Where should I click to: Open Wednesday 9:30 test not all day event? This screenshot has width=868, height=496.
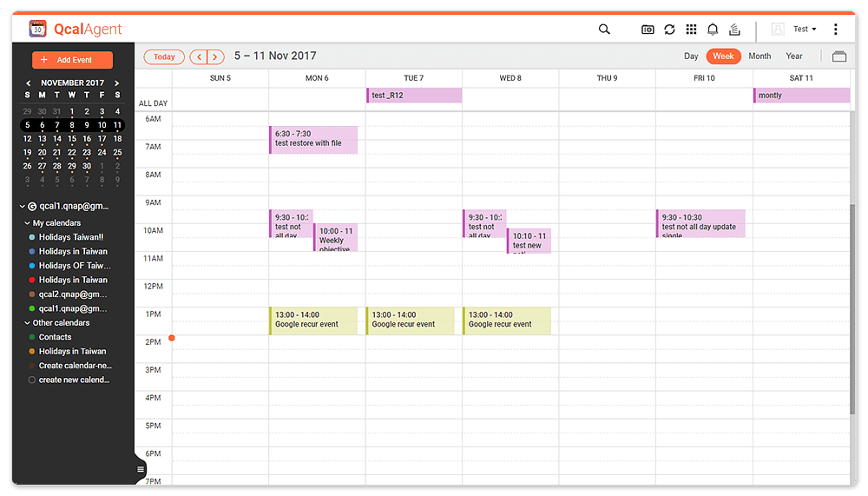pyautogui.click(x=484, y=223)
